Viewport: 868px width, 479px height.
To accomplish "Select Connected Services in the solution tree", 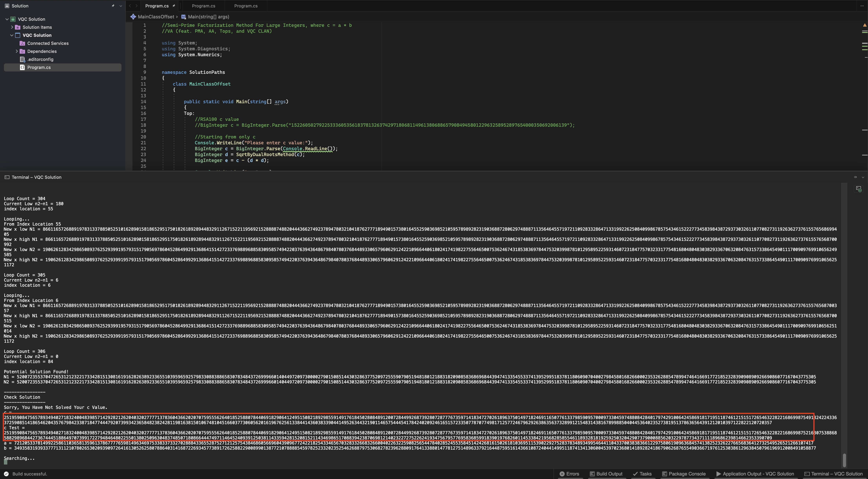I will pyautogui.click(x=48, y=43).
